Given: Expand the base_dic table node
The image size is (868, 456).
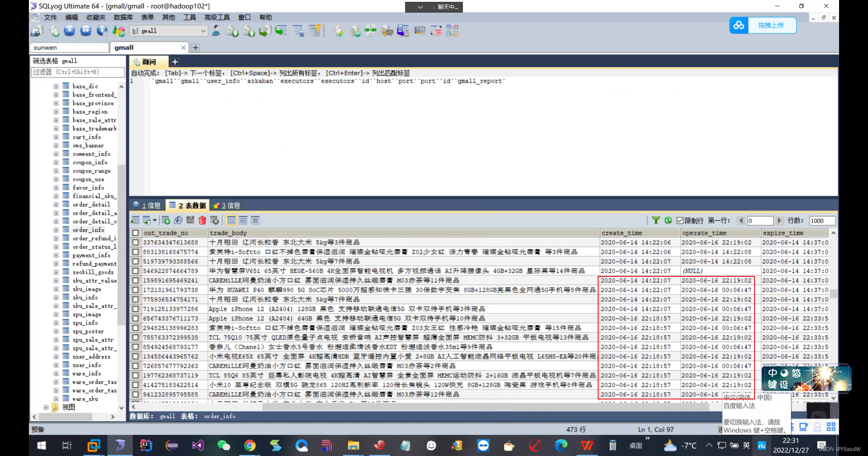Looking at the screenshot, I should pyautogui.click(x=56, y=86).
